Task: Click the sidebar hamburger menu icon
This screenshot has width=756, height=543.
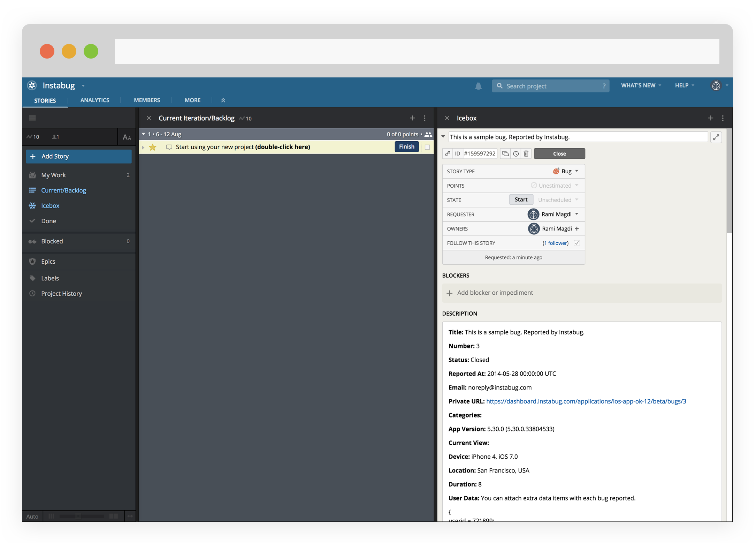Action: (x=32, y=118)
